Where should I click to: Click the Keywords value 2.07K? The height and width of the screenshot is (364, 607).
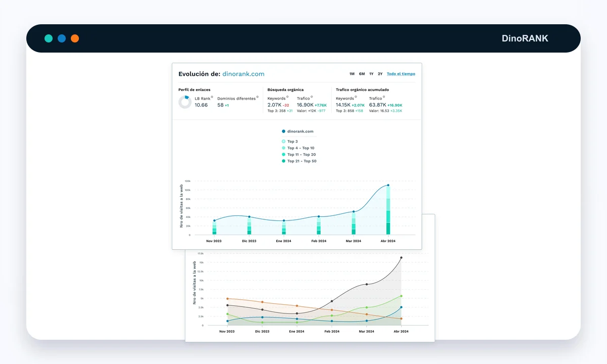274,105
